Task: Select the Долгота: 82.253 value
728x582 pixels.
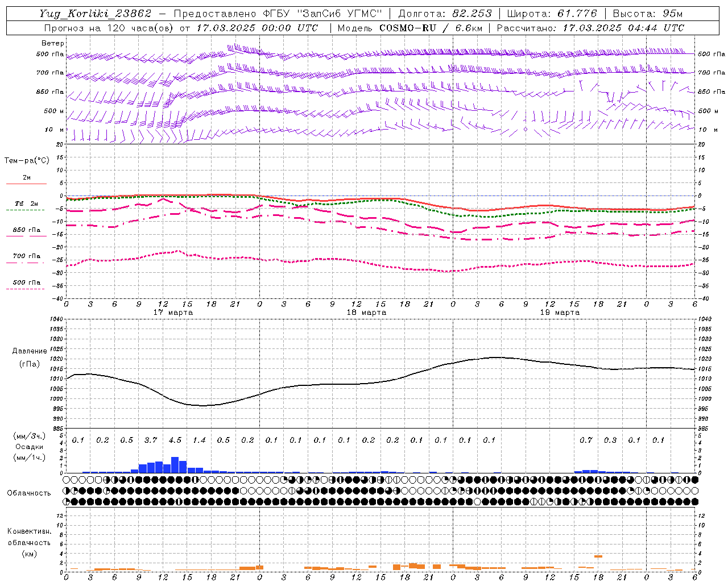Action: click(x=445, y=14)
